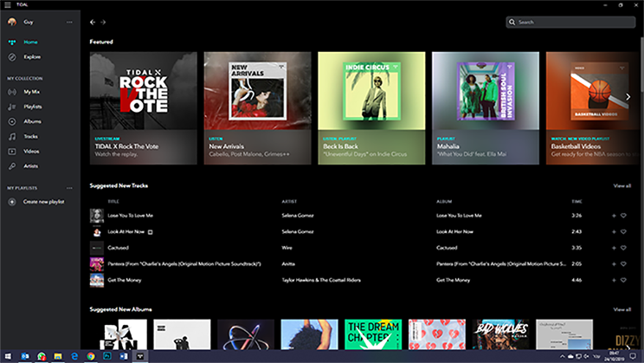Open the options menu next to user Guy
This screenshot has width=644, height=363.
click(x=69, y=22)
